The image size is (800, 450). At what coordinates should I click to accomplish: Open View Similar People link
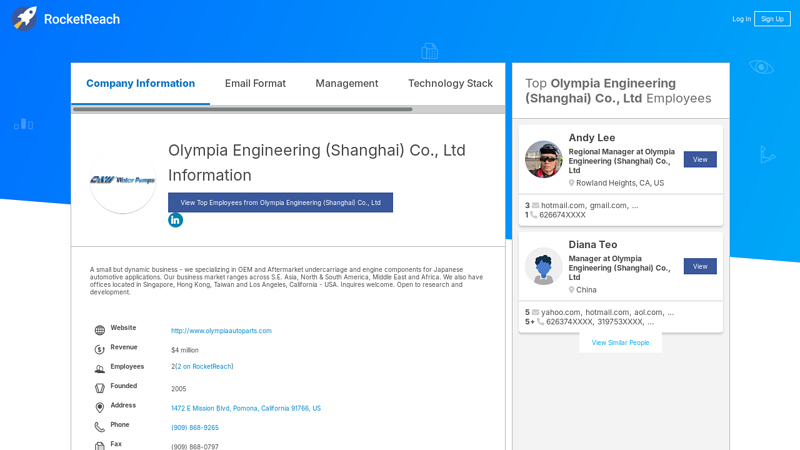coord(620,342)
